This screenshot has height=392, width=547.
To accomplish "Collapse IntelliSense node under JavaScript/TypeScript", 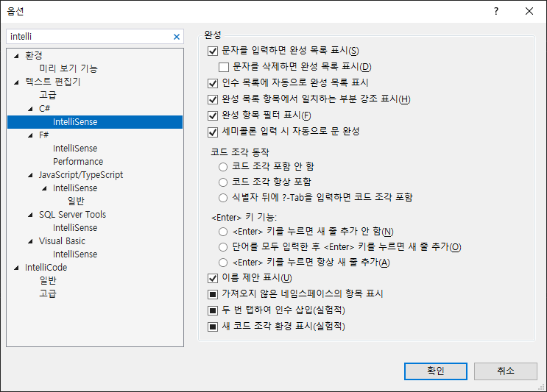I will (44, 188).
